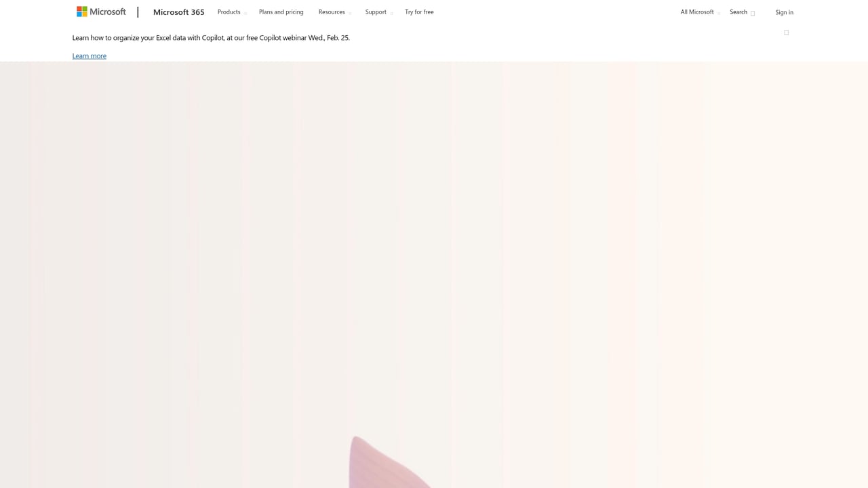Click the Microsoft logo

pyautogui.click(x=100, y=12)
